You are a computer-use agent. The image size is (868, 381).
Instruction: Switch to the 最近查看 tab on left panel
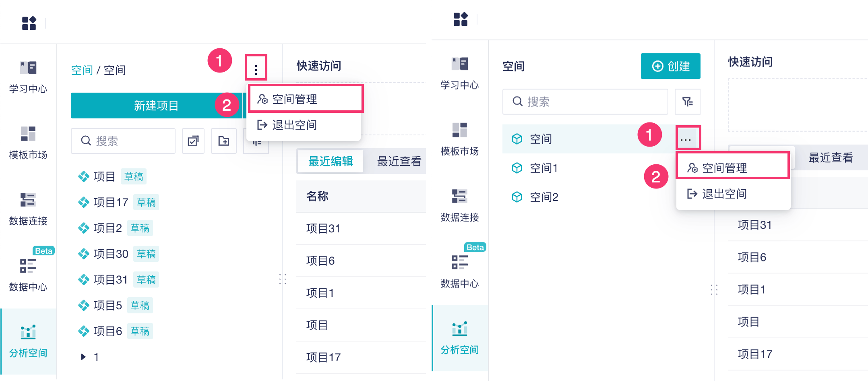tap(399, 161)
